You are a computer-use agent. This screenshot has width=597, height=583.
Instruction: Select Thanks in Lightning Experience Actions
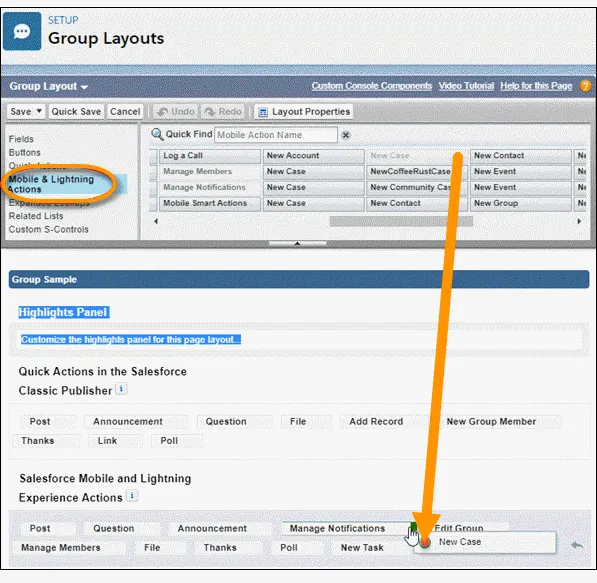(228, 548)
